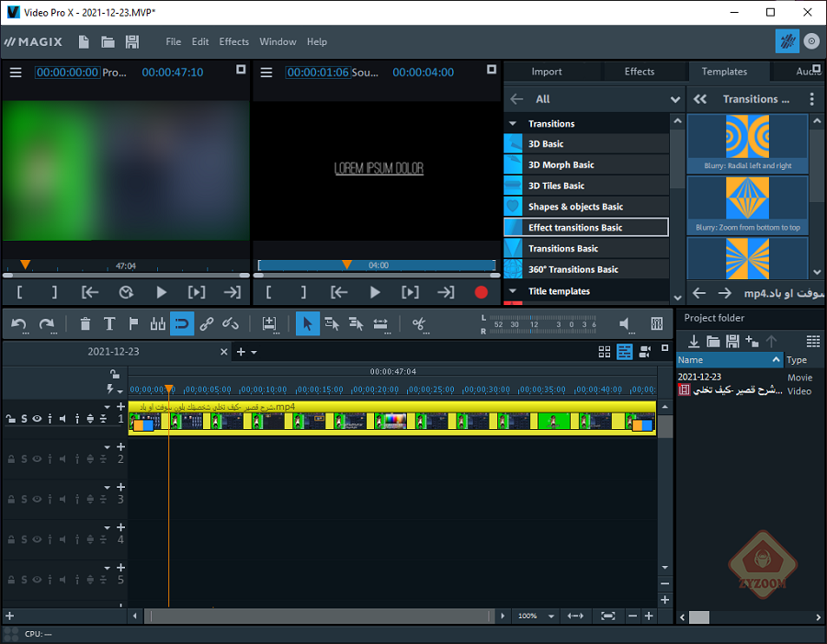Play the source monitor preview
The image size is (827, 644).
point(375,292)
